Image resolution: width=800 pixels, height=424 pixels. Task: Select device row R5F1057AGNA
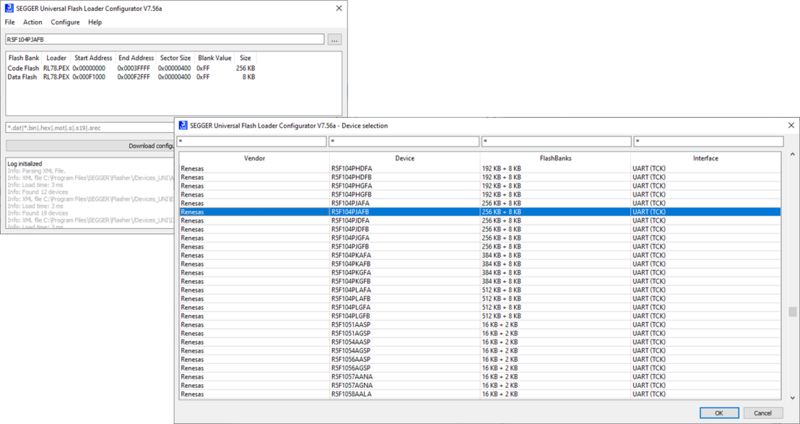point(480,385)
